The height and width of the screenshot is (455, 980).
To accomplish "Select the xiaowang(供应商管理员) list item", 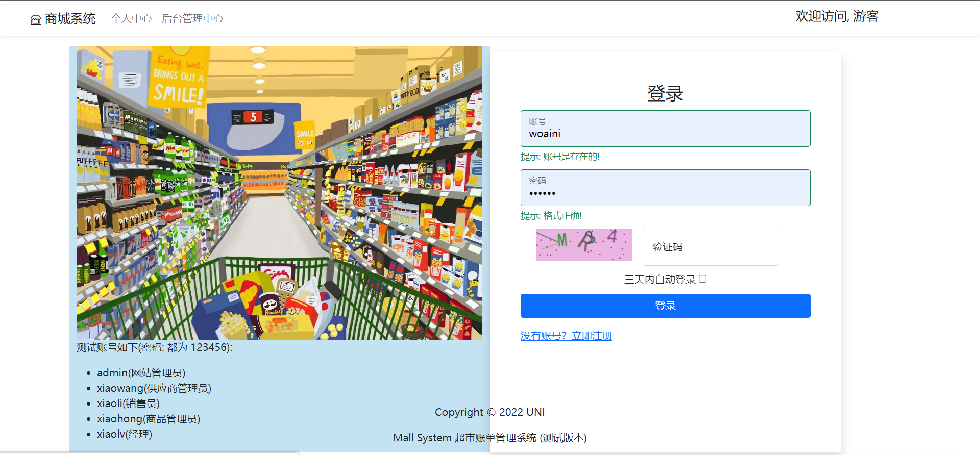I will coord(154,388).
